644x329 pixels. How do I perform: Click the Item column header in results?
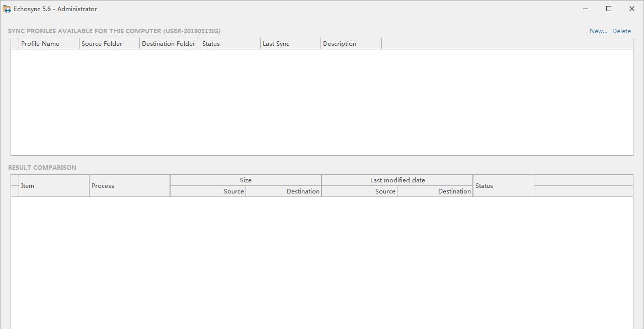pos(53,185)
